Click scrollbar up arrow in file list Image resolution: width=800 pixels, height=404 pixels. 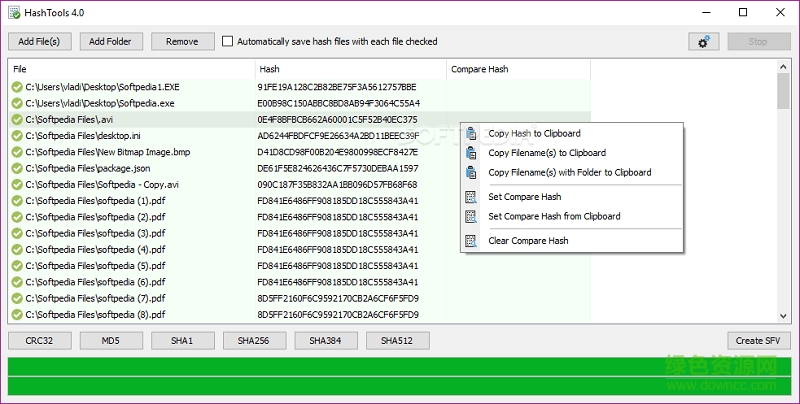tap(784, 67)
